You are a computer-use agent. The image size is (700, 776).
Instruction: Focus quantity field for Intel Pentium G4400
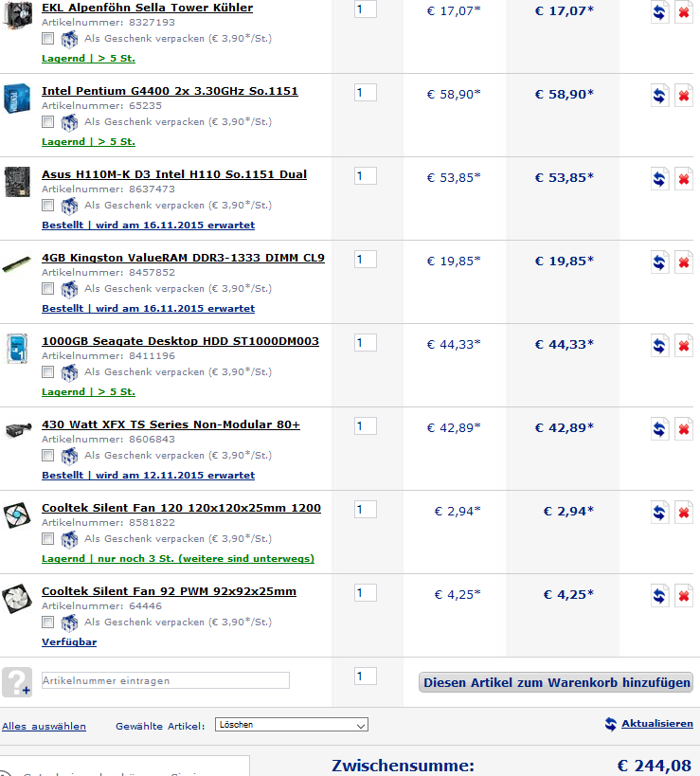(x=365, y=93)
